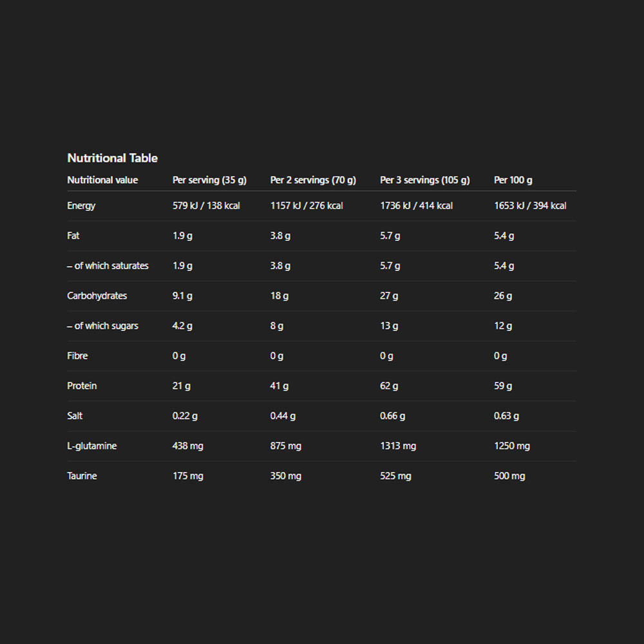Select the L-glutamine row label

coord(92,446)
